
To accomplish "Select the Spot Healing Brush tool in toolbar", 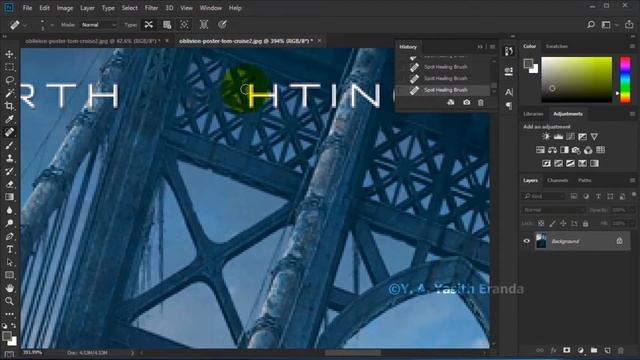I will [x=9, y=132].
